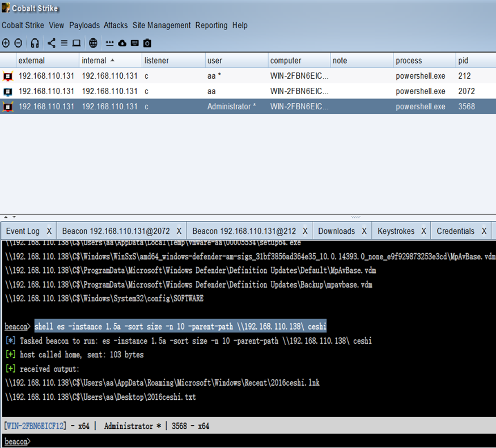Open the Help menu
Screen dimensions: 496x448
240,25
